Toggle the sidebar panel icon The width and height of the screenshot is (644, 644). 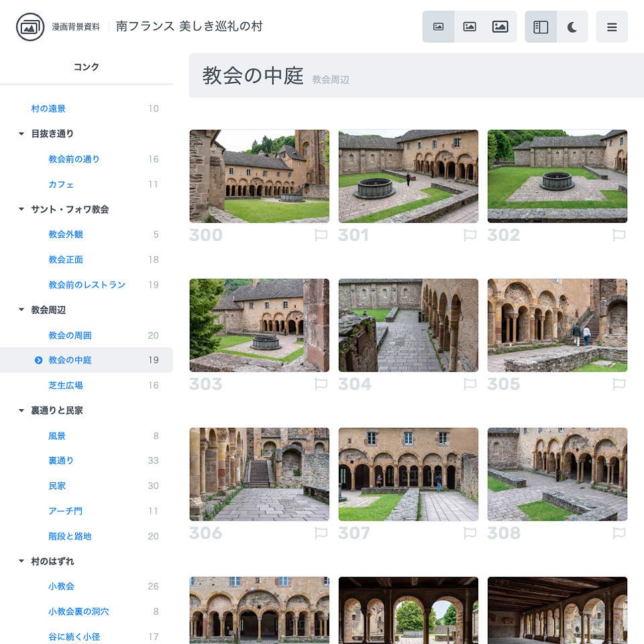[541, 27]
